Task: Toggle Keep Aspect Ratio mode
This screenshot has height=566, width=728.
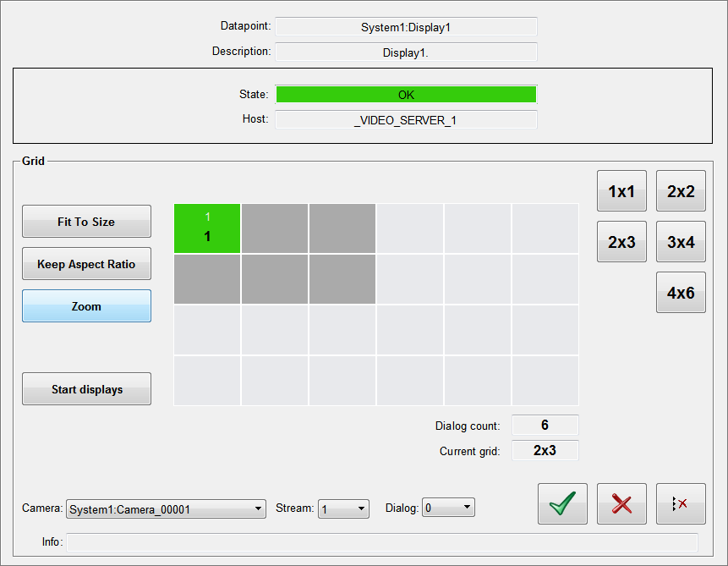Action: 86,264
